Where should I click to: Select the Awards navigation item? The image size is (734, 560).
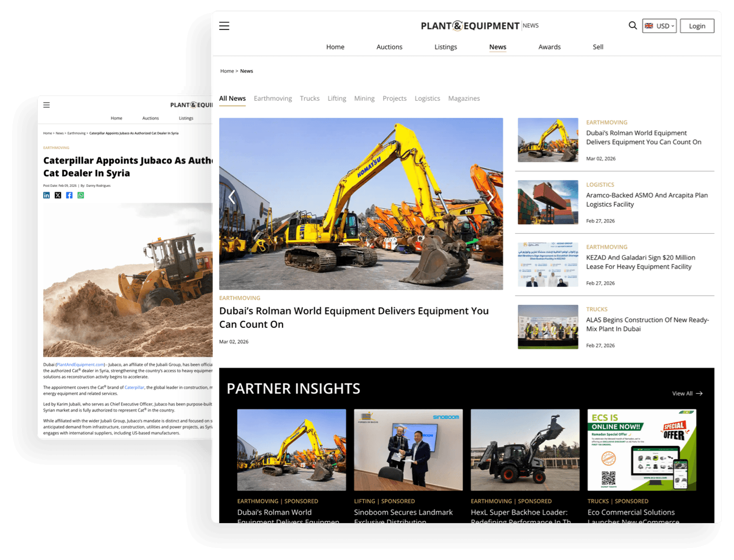(549, 47)
